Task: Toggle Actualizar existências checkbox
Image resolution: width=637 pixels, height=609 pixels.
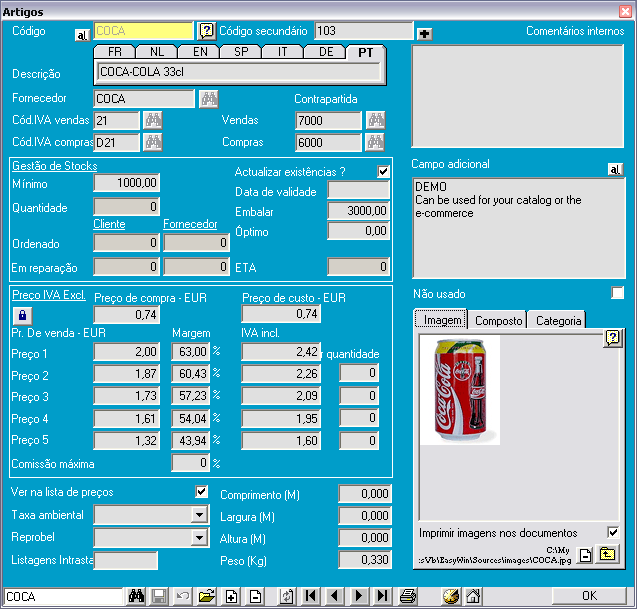Action: 383,171
